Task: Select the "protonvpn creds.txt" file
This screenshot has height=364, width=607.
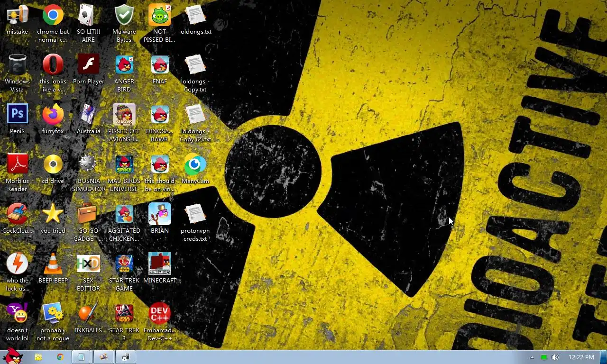Action: click(x=195, y=223)
